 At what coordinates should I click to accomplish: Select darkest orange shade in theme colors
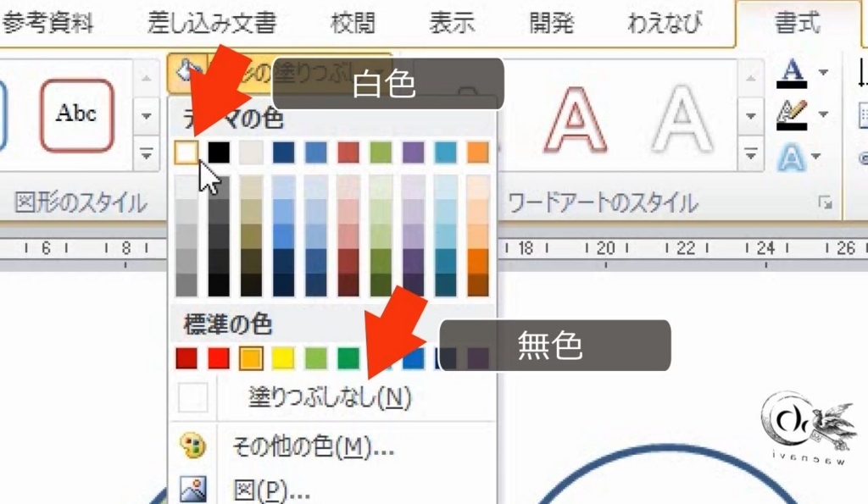[478, 285]
